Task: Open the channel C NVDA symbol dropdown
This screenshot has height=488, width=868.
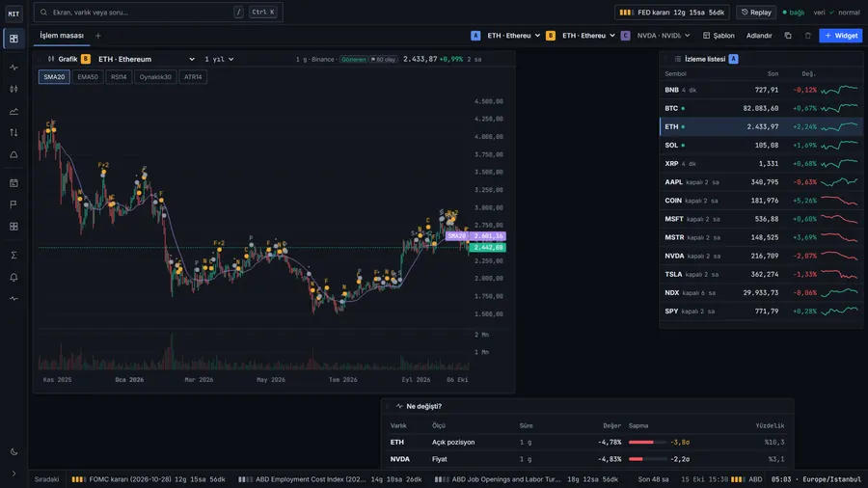Action: click(x=664, y=36)
